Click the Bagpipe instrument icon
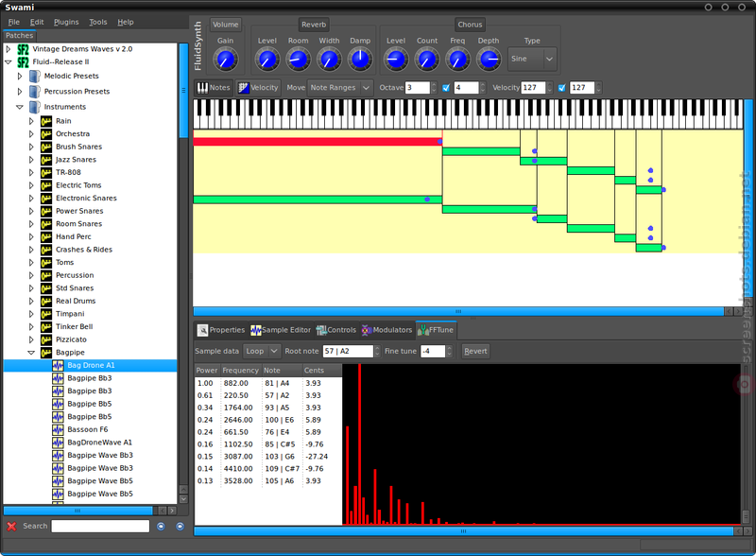756x556 pixels. point(46,353)
